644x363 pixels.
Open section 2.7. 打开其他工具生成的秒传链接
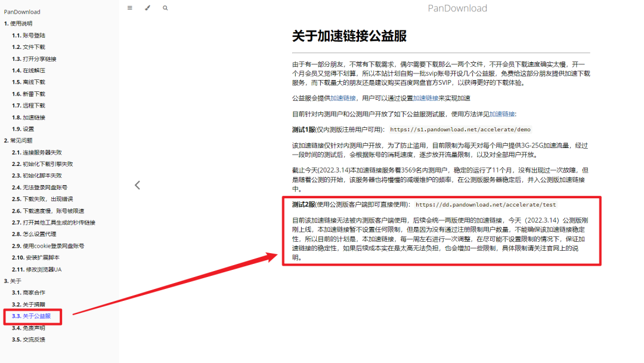54,223
